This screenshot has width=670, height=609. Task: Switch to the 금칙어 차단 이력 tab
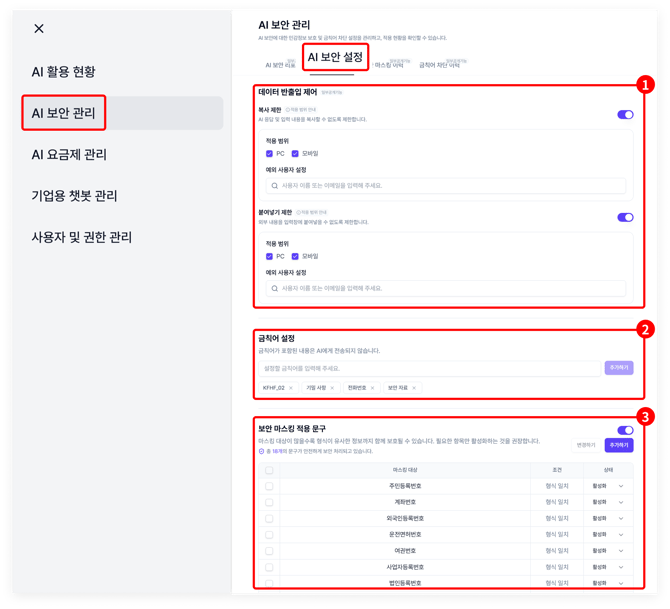441,65
